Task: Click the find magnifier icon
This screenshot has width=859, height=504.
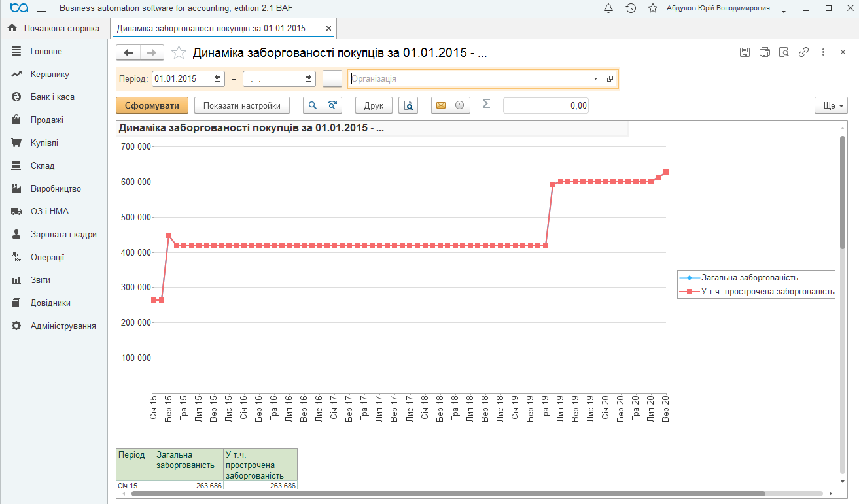Action: [x=313, y=105]
